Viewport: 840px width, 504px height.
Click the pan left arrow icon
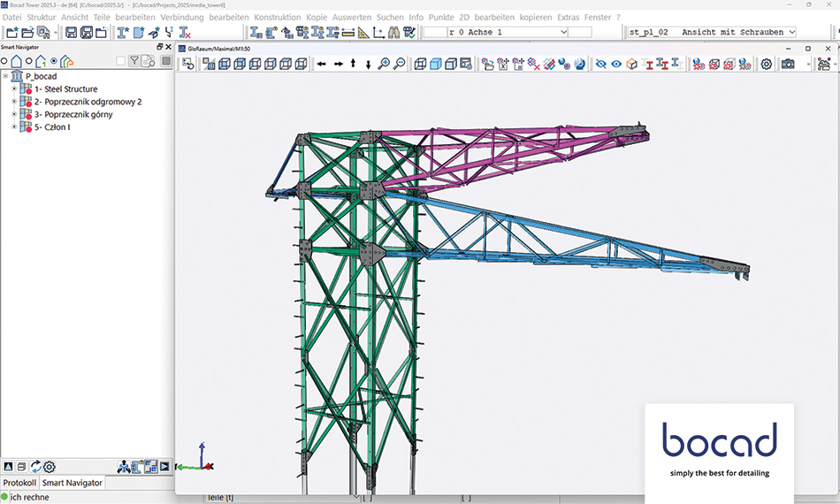(322, 64)
